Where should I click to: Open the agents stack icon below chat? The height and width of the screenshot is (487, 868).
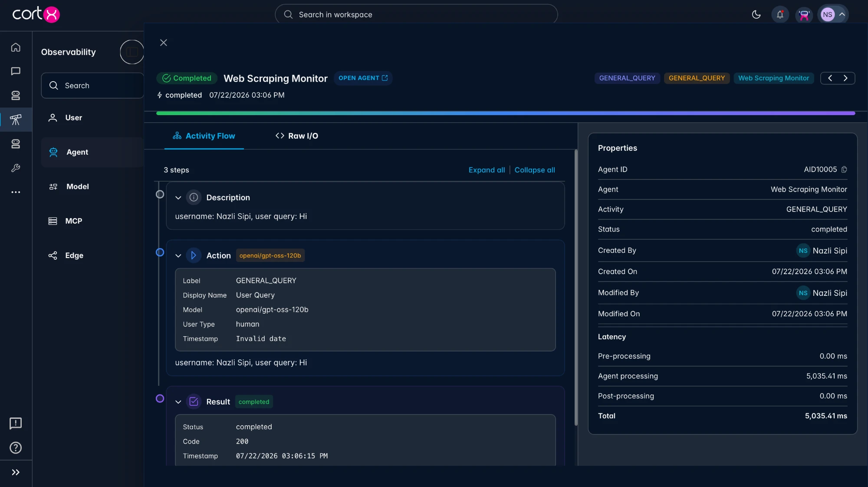[16, 95]
